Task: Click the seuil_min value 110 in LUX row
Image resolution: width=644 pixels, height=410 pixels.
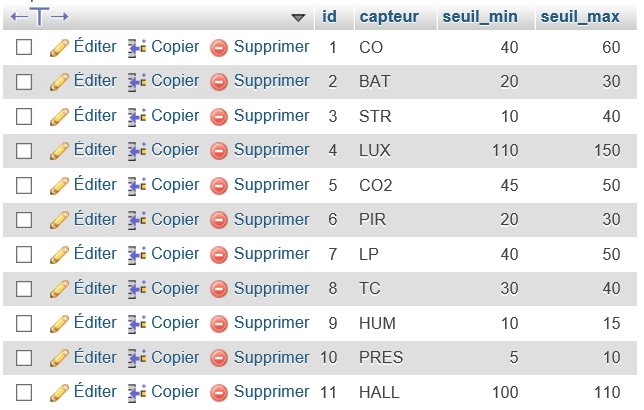Action: (505, 151)
